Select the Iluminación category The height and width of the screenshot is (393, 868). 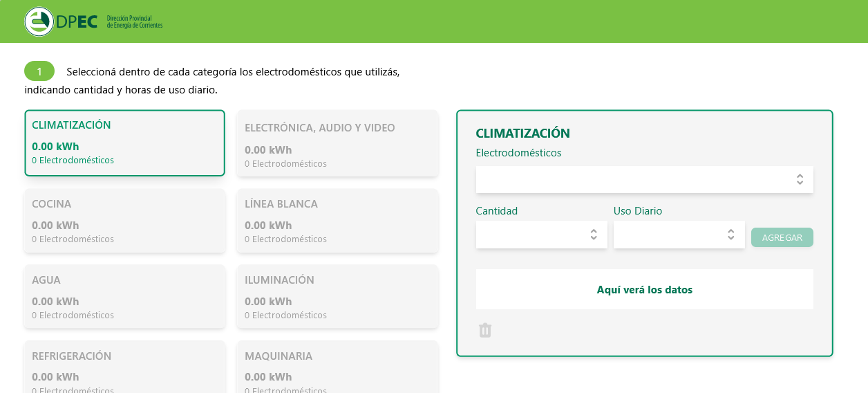tap(337, 297)
